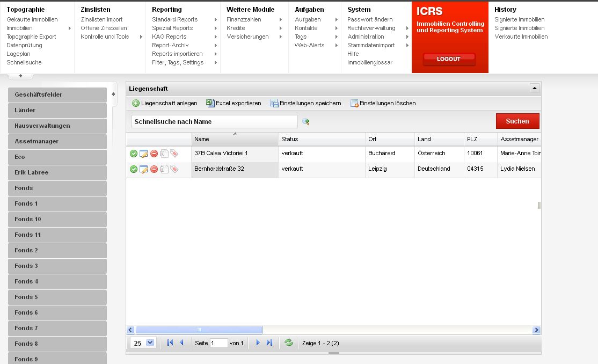The width and height of the screenshot is (598, 364).
Task: Click the edit icon for Bernhardstraße 32 row
Action: pos(144,169)
